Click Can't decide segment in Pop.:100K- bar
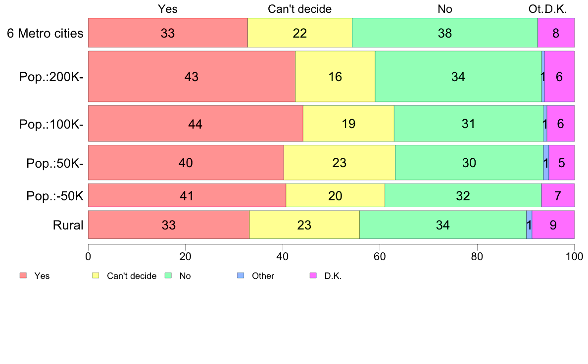Image resolution: width=588 pixels, height=364 pixels. 348,124
